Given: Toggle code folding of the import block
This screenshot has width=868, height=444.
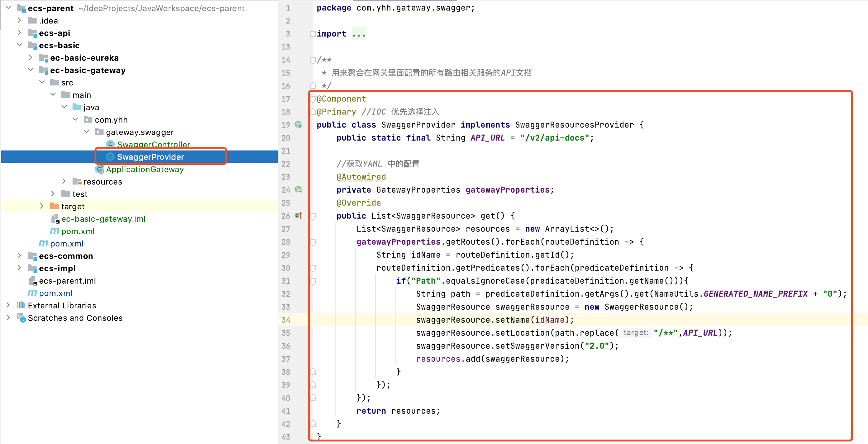Looking at the screenshot, I should tap(313, 34).
